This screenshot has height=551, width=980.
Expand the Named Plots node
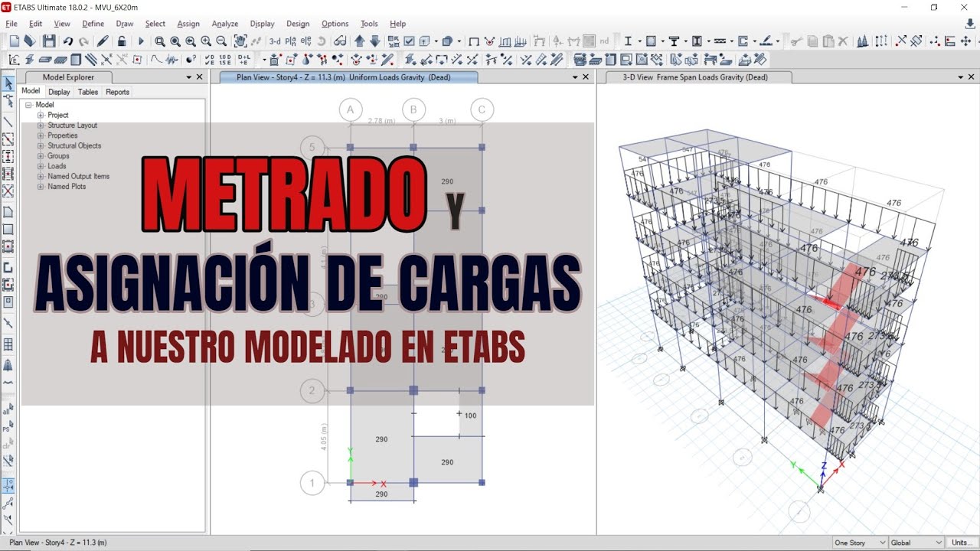tap(41, 187)
